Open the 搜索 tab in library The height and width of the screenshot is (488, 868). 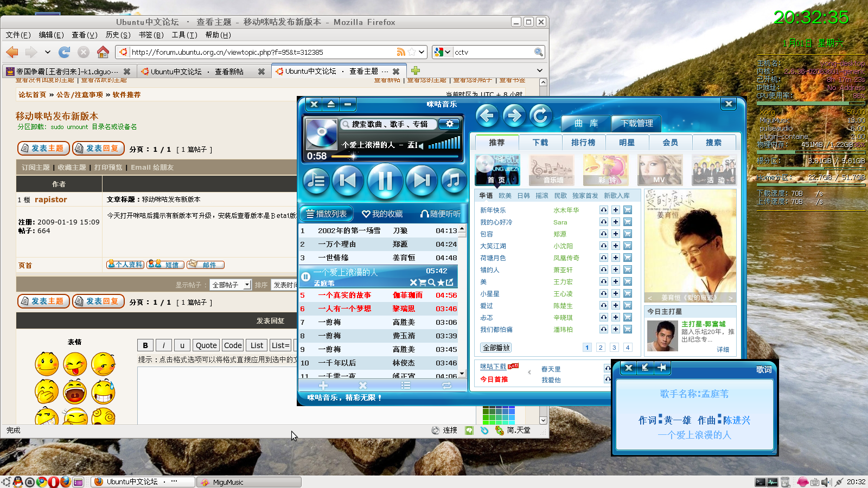coord(713,143)
